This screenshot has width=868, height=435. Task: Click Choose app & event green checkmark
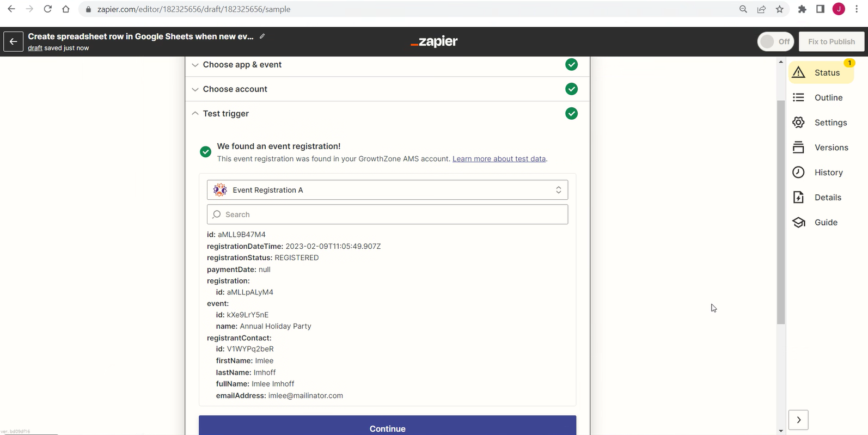571,65
